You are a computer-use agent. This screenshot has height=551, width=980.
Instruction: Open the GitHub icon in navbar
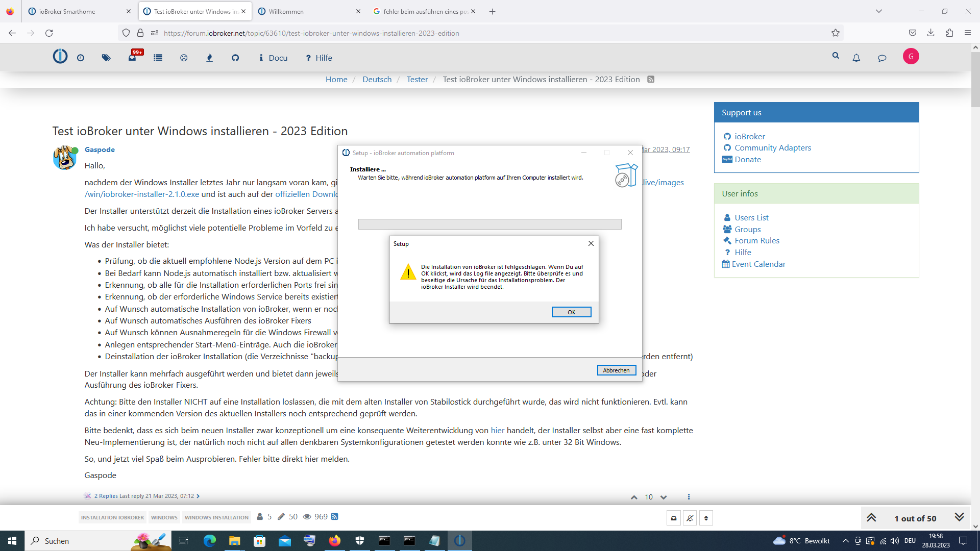click(235, 58)
